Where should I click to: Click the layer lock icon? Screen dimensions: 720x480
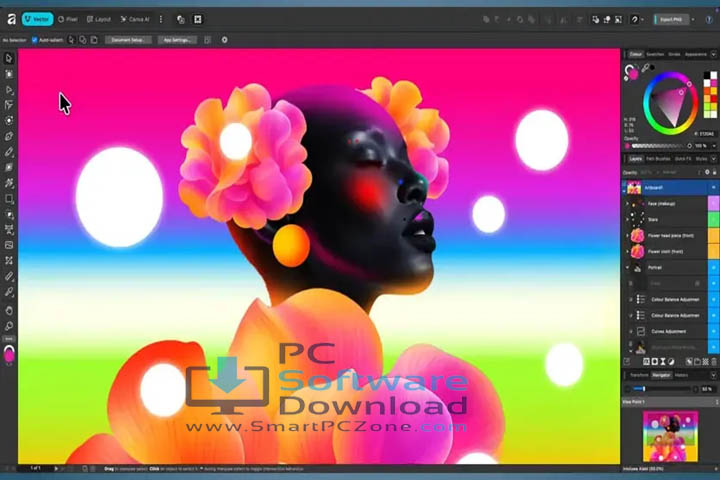[x=714, y=172]
